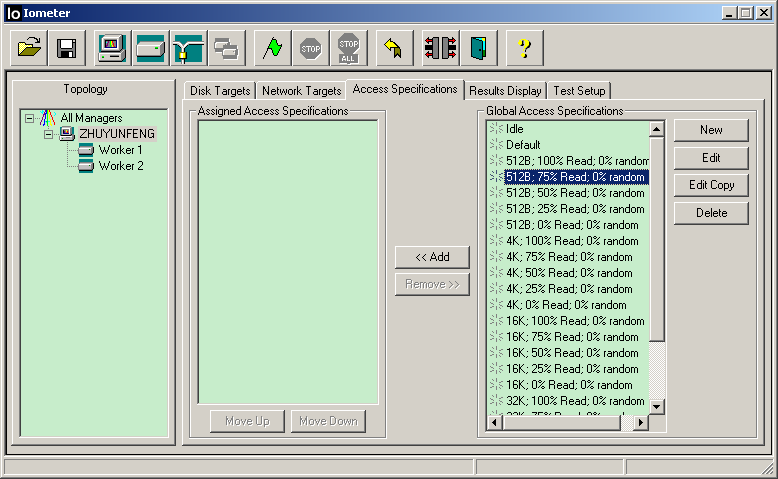The image size is (778, 479).
Task: Click the ZHUYUNFENG computer icon
Action: coord(67,134)
